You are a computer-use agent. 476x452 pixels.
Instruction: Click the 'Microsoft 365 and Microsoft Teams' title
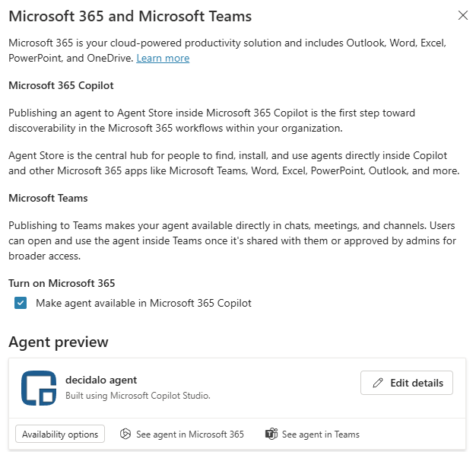[x=130, y=16]
